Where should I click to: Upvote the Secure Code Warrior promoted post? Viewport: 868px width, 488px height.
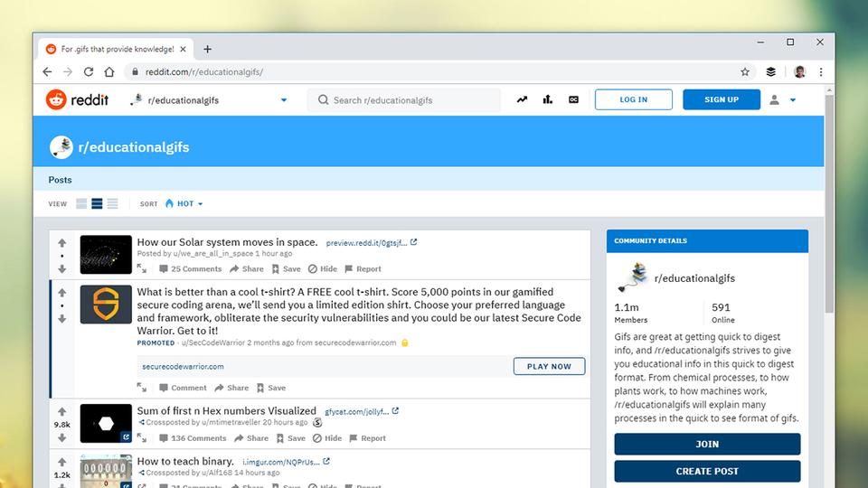coord(62,293)
